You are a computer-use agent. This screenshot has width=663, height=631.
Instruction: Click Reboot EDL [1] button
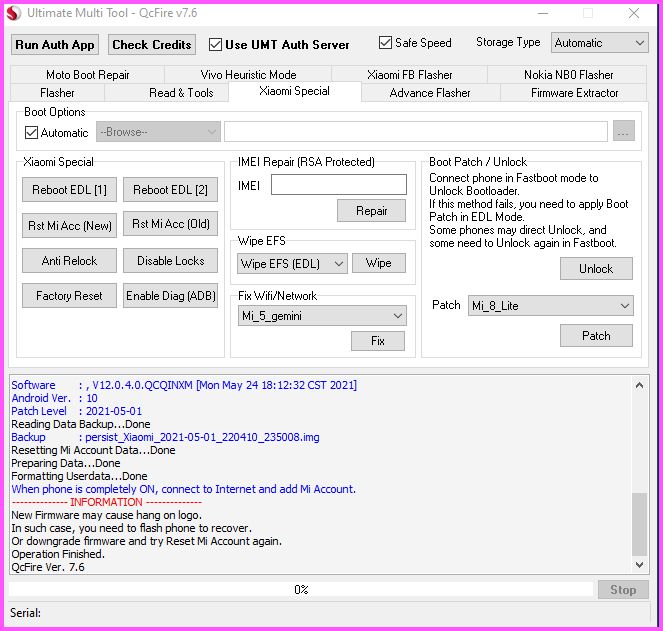coord(69,189)
